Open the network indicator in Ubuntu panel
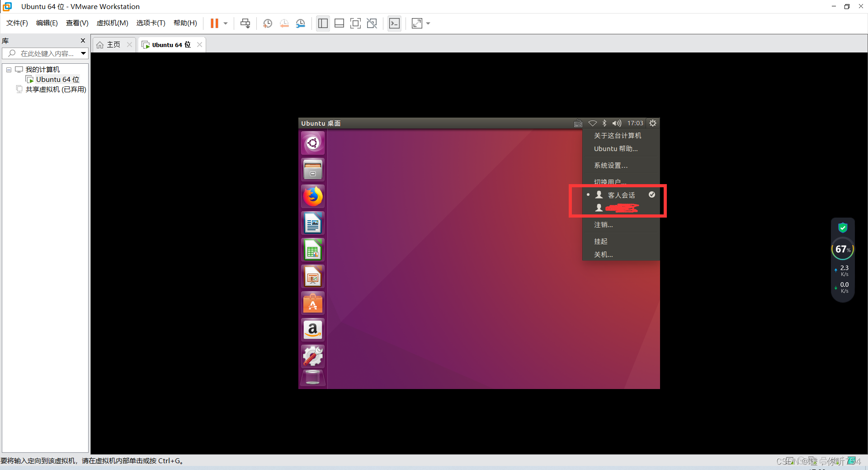Viewport: 868px width, 470px height. (x=592, y=123)
